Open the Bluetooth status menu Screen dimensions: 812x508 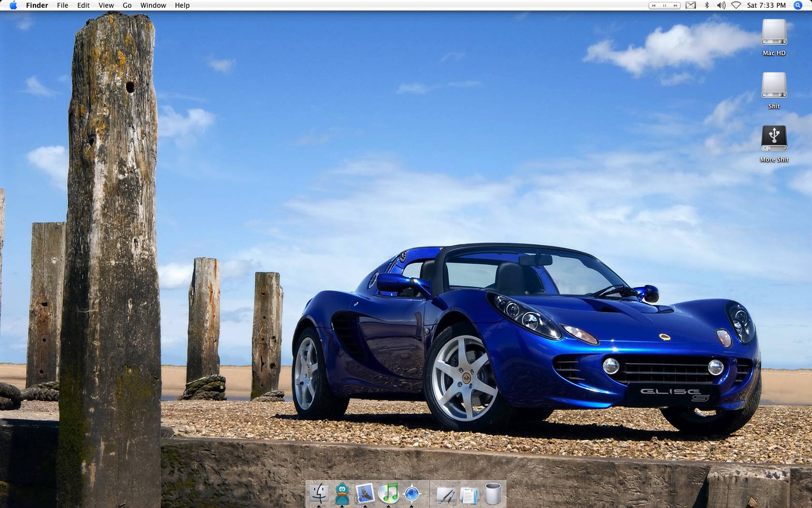[x=707, y=5]
